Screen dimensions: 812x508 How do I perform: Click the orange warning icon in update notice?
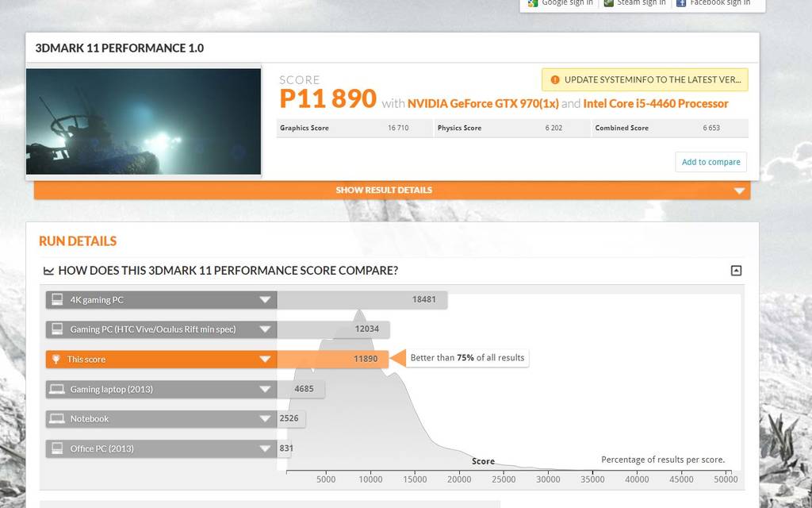555,80
